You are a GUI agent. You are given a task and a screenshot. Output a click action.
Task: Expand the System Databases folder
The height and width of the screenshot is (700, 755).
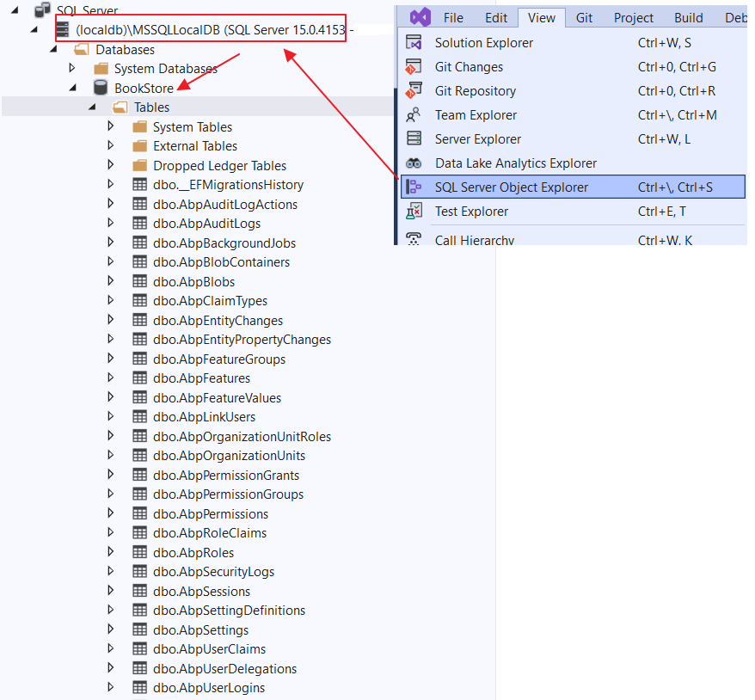pyautogui.click(x=71, y=68)
